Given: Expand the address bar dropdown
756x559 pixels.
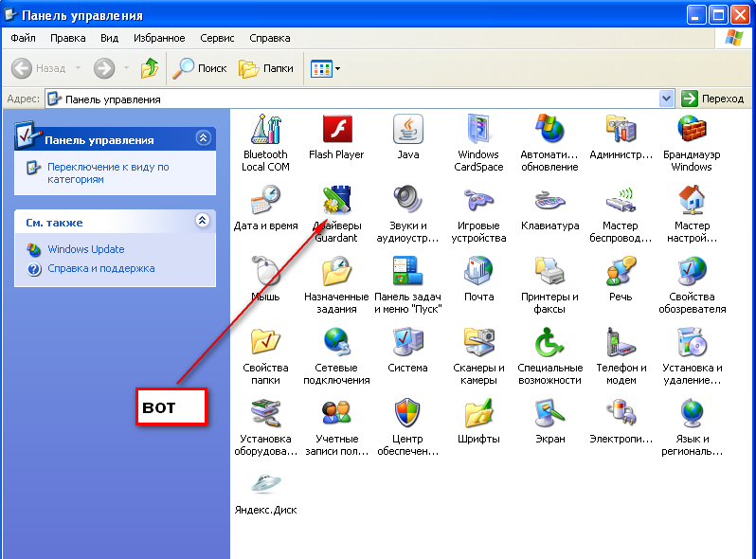Looking at the screenshot, I should 666,99.
